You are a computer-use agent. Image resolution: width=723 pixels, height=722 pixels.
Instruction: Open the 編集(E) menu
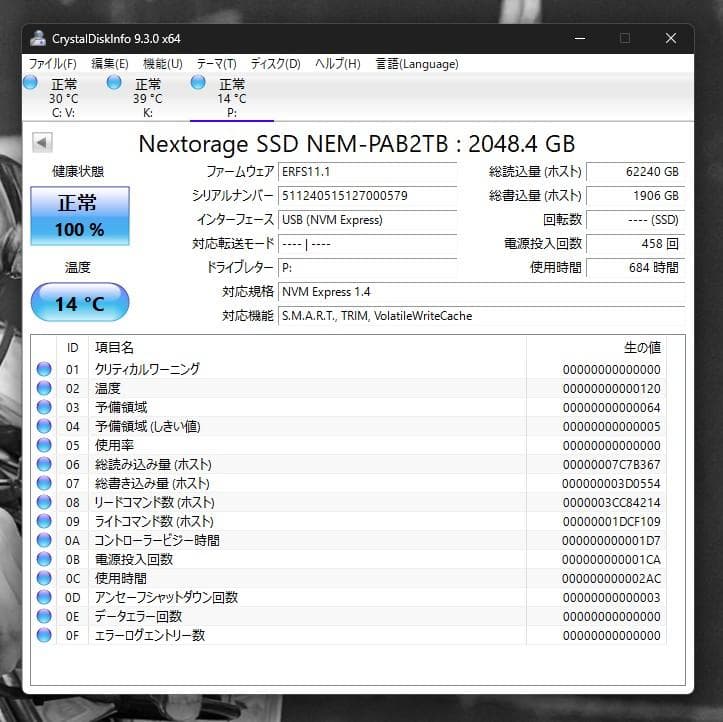(110, 64)
